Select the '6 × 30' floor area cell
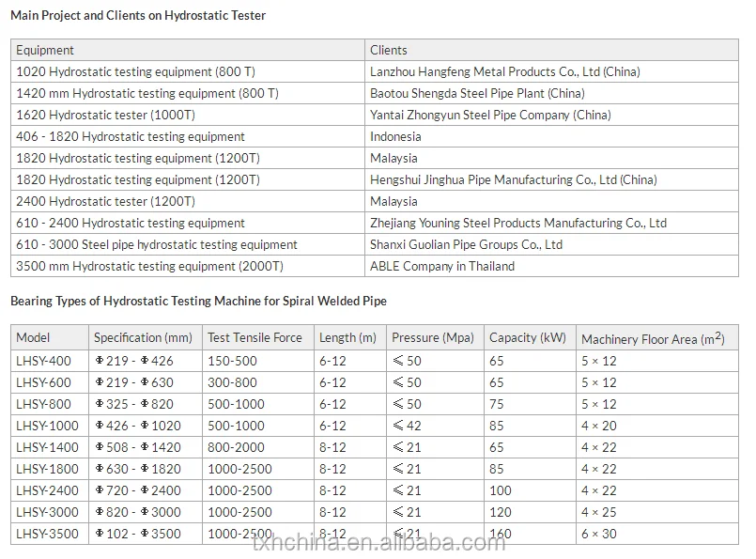The image size is (756, 559). click(599, 534)
